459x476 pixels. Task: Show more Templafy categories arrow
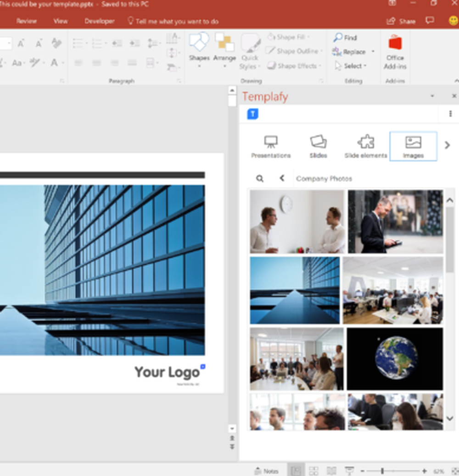pyautogui.click(x=447, y=145)
